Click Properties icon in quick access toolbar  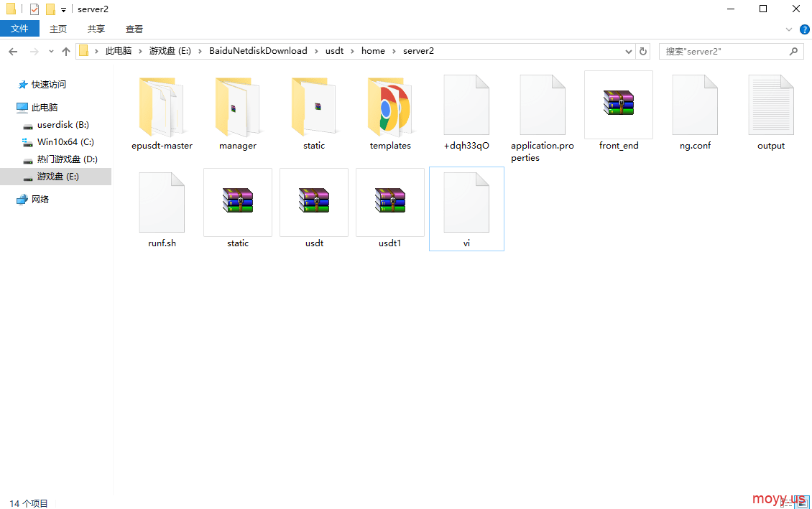(34, 9)
